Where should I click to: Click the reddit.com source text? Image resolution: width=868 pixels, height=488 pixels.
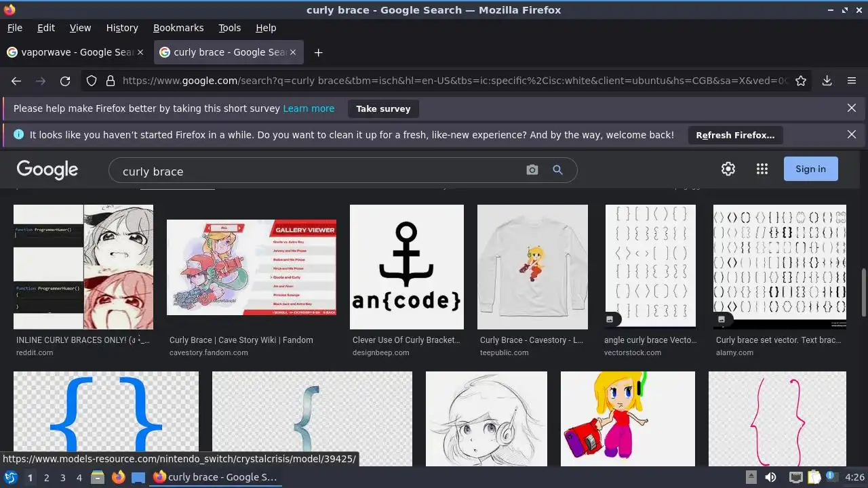35,352
